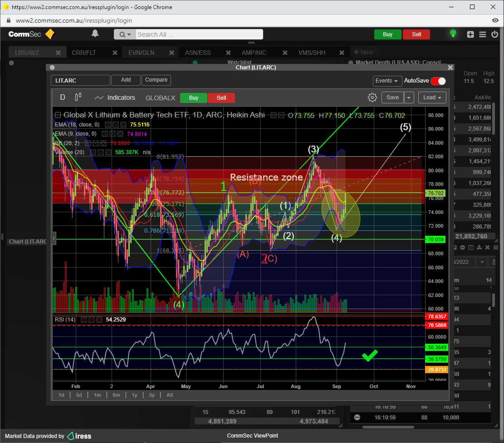Open the Indicators menu

pyautogui.click(x=115, y=97)
